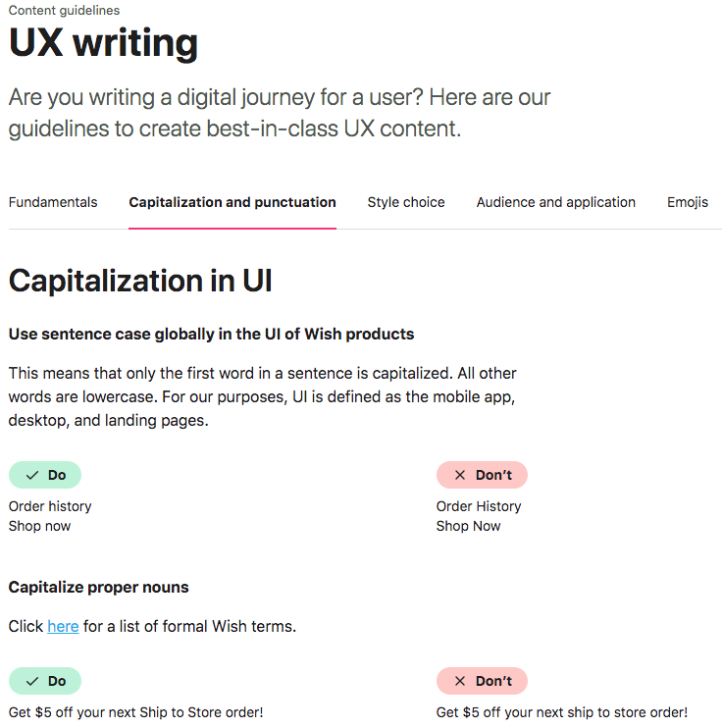Go to the Emojis tab
Screen dimensions: 722x728
tap(688, 202)
